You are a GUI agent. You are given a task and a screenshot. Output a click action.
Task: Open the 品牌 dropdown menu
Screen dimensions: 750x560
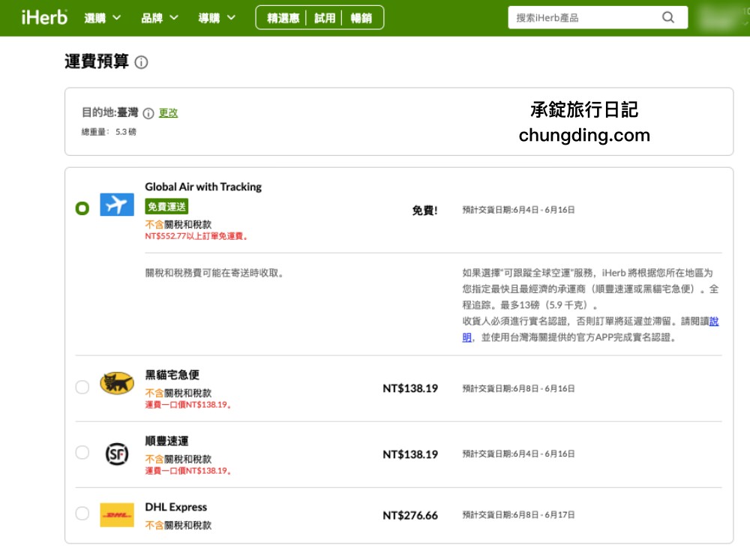(x=156, y=17)
